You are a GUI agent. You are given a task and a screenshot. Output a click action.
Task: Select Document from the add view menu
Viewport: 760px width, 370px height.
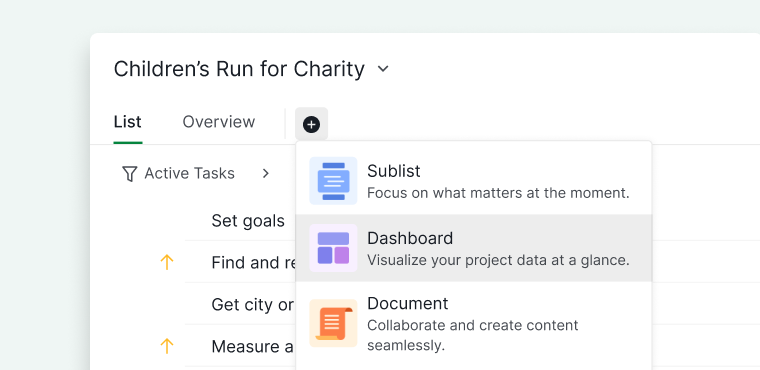tap(474, 323)
